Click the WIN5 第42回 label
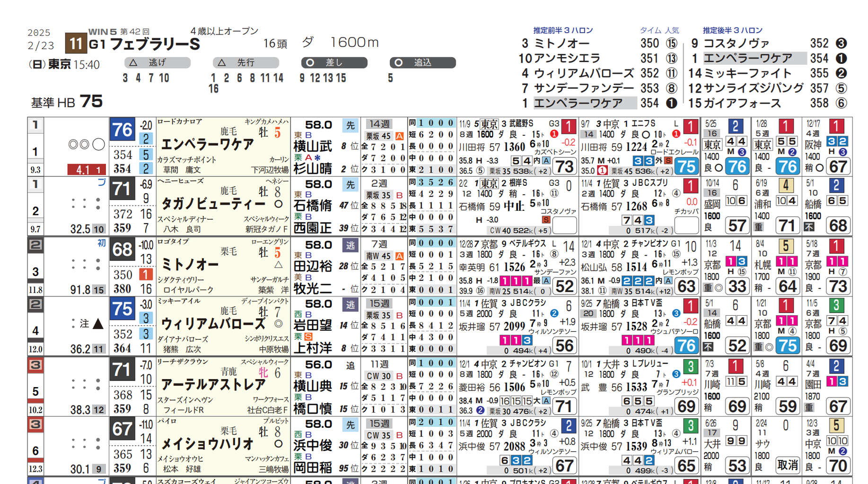 [x=119, y=32]
